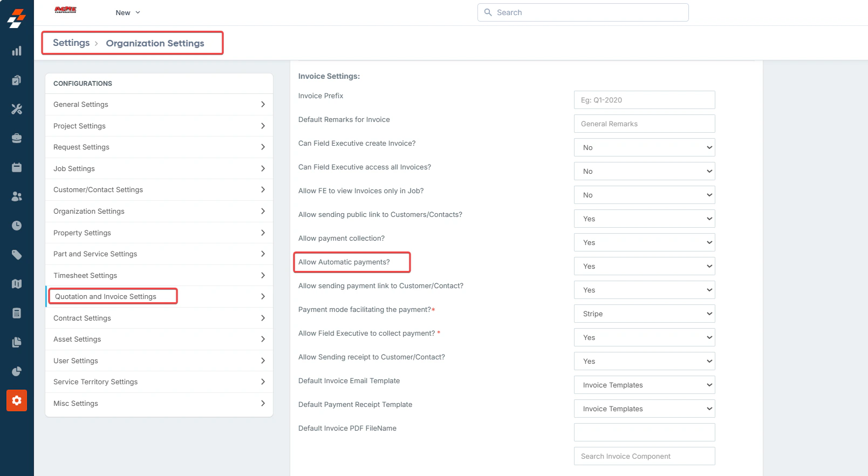Open 'Allow Sending receipt' dropdown

[x=644, y=361]
